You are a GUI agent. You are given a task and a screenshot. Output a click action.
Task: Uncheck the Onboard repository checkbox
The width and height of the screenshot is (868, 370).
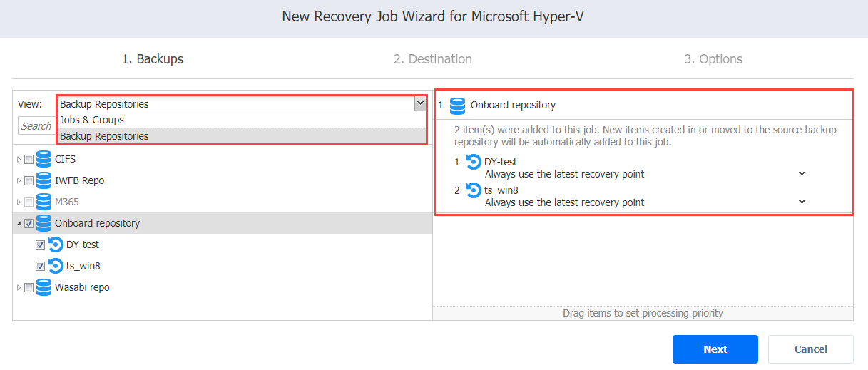coord(29,223)
